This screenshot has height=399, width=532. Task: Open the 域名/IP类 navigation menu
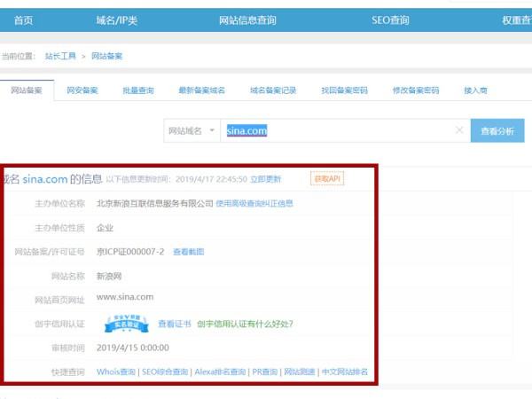(117, 20)
